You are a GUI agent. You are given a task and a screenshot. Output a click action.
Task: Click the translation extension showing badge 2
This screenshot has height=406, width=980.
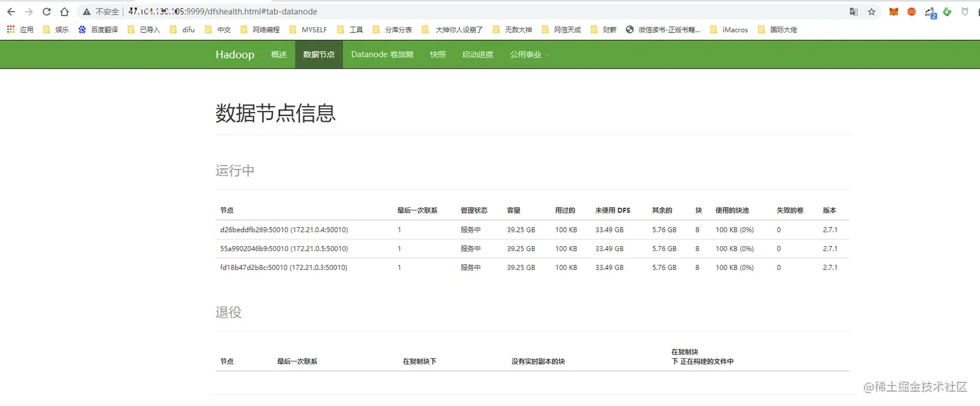click(x=929, y=11)
